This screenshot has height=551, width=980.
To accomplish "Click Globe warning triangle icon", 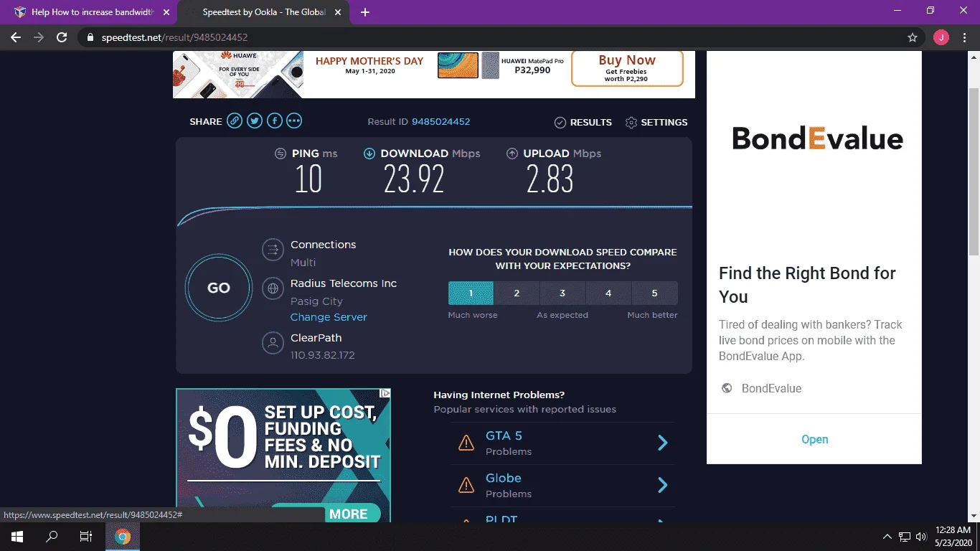I will (466, 485).
